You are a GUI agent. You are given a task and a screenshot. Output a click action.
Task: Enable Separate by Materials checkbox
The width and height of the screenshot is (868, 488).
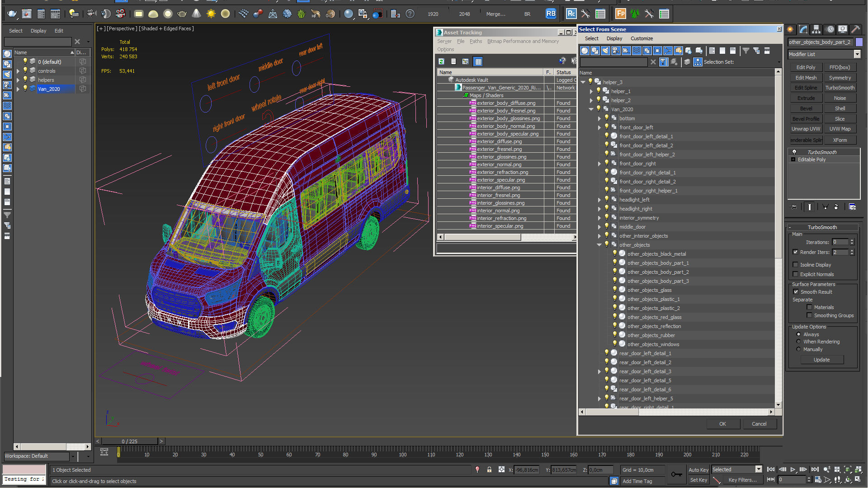(x=809, y=307)
